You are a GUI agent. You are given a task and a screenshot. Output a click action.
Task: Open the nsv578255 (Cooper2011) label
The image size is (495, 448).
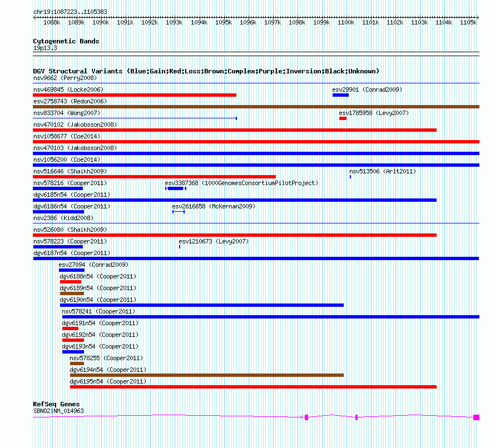pyautogui.click(x=106, y=358)
